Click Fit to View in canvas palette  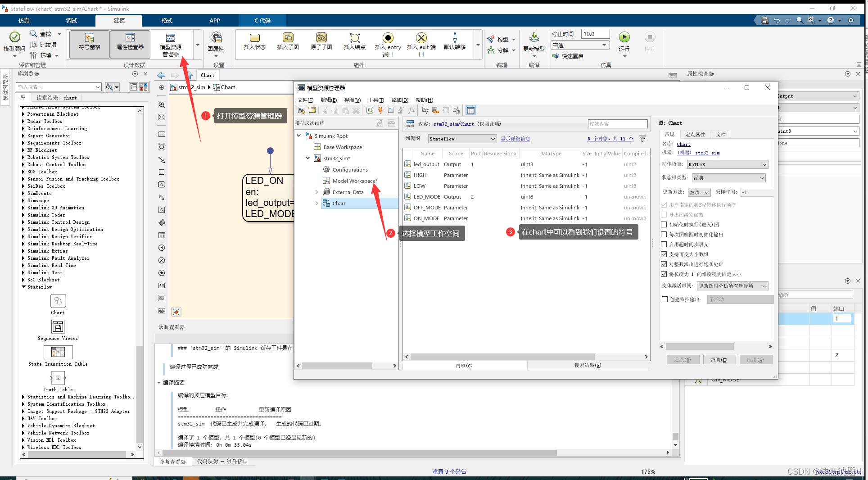162,117
